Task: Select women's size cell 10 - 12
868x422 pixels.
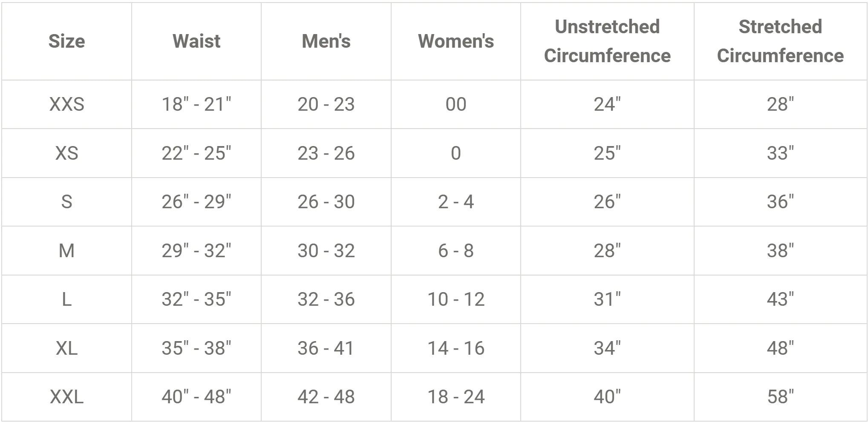Action: click(456, 299)
